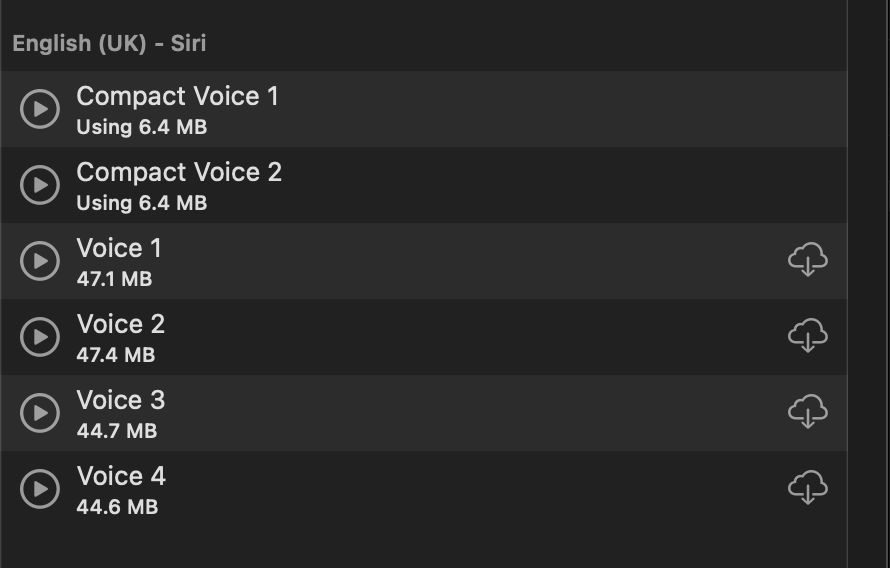Click the English (UK) - Siri header
The image size is (890, 568).
[x=110, y=44]
